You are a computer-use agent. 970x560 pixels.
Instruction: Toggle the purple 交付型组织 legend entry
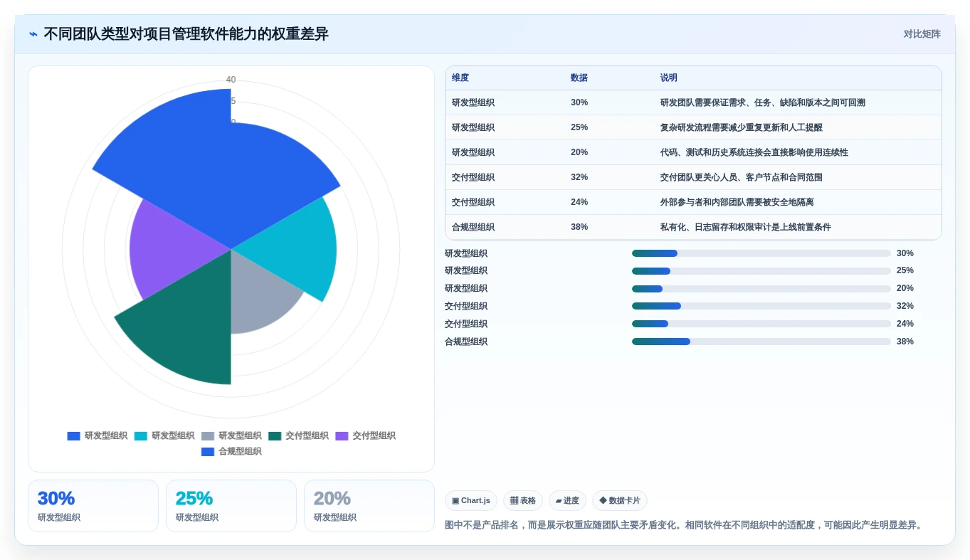(x=365, y=435)
